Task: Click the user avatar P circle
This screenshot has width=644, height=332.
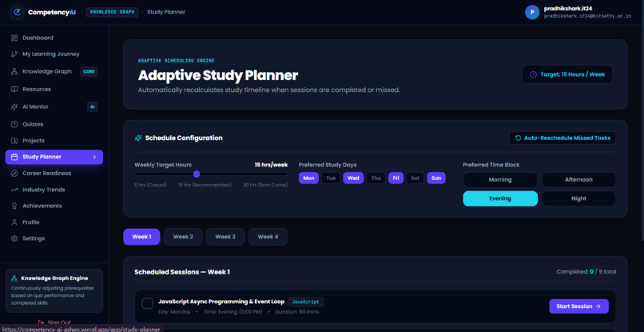Action: [532, 12]
